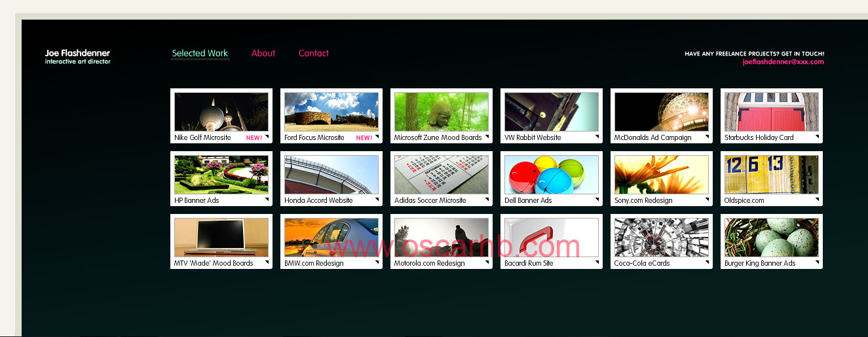The height and width of the screenshot is (337, 868).
Task: Click the Sony.com Redesign caption text
Action: coord(643,201)
